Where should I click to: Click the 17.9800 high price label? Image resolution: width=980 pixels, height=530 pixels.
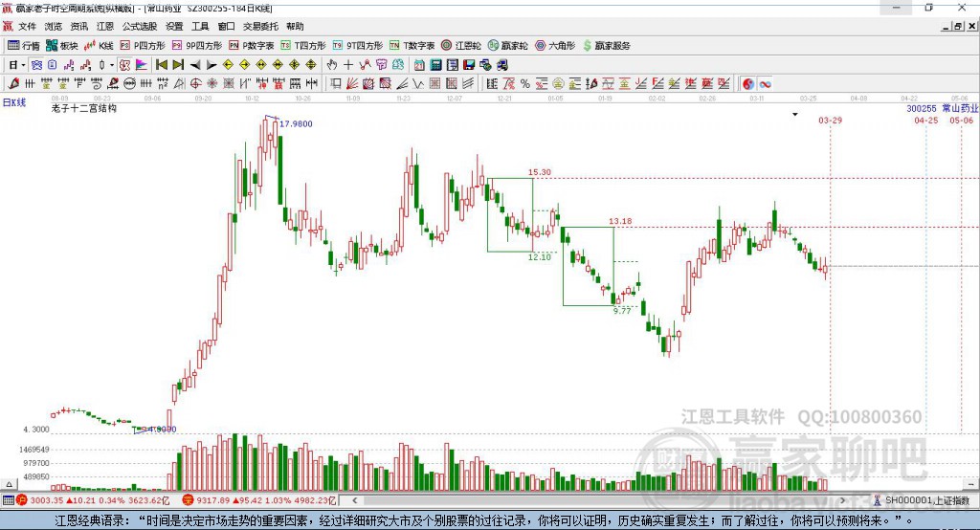tap(296, 123)
